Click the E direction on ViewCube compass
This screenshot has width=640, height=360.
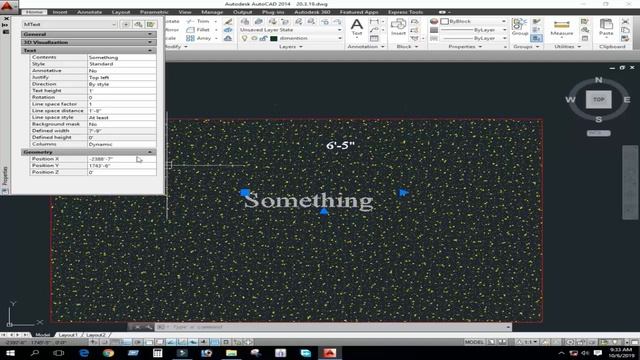click(x=627, y=100)
